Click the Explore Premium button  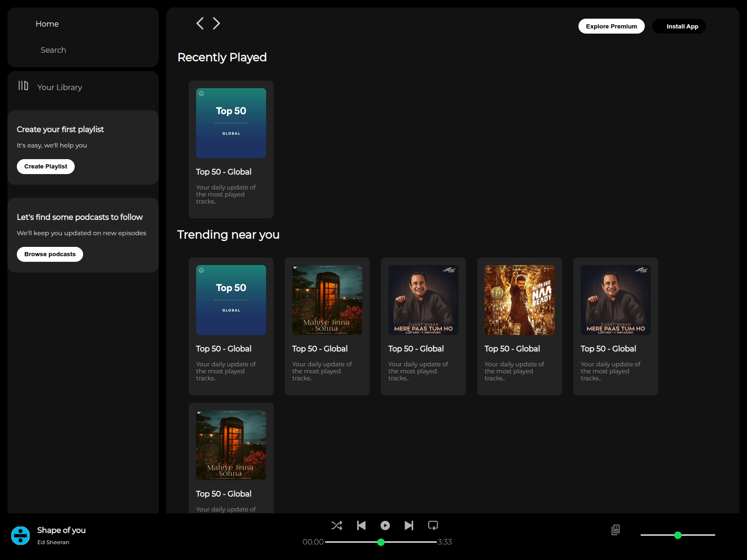pyautogui.click(x=612, y=26)
